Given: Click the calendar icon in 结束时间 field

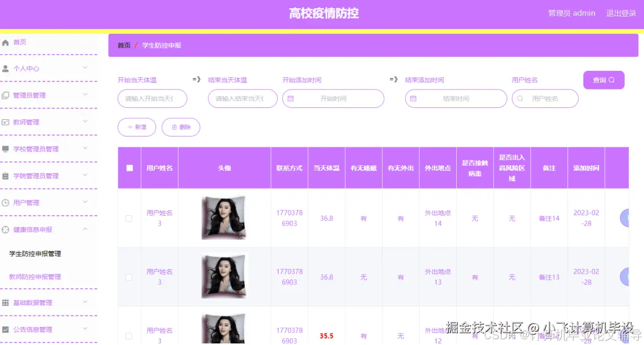Looking at the screenshot, I should point(413,98).
